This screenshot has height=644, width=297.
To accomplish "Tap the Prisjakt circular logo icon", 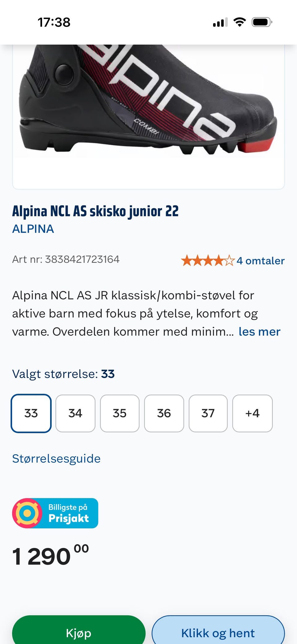I will (x=27, y=513).
